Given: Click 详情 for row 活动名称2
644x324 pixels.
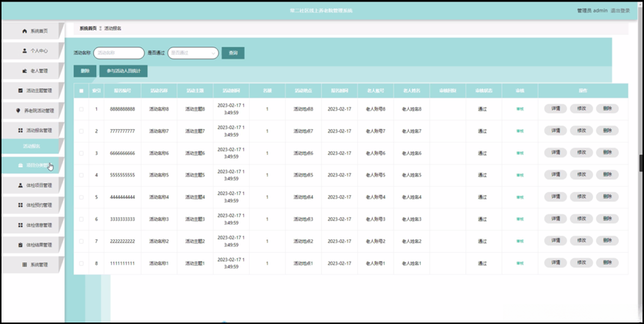Looking at the screenshot, I should point(555,241).
